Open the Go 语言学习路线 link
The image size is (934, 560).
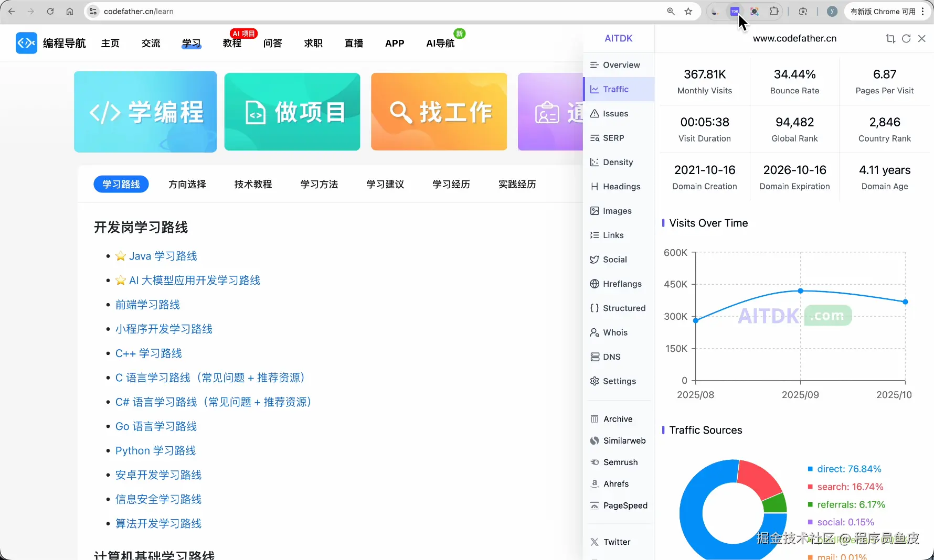point(156,426)
